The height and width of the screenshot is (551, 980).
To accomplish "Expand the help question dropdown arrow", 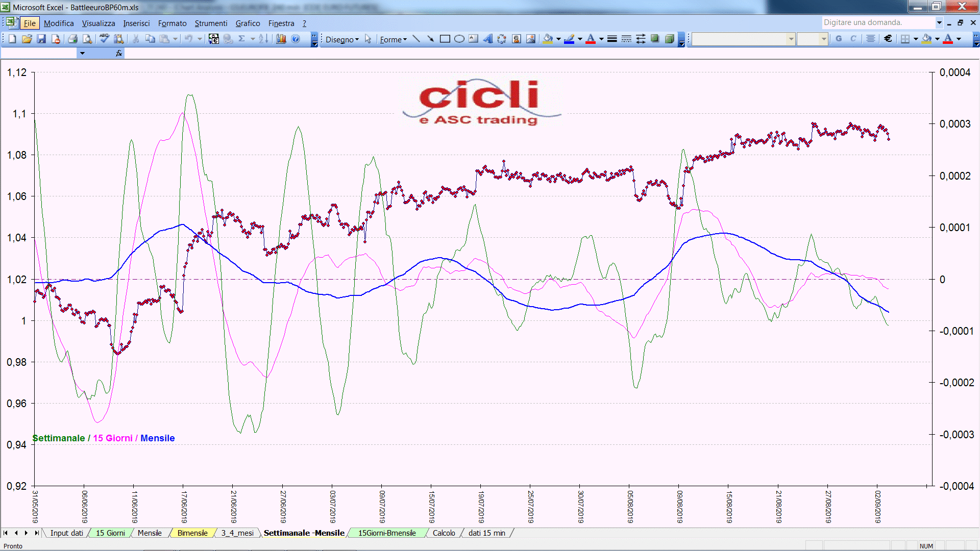I will click(x=939, y=22).
